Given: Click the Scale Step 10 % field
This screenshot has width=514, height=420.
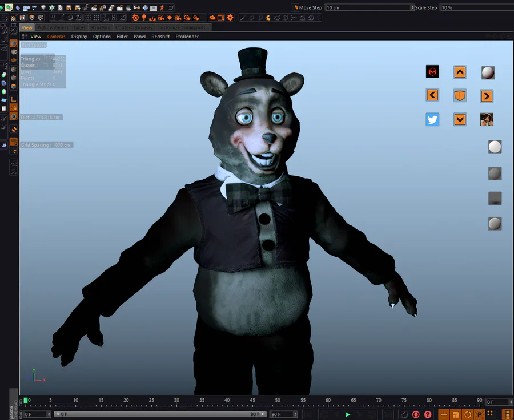Looking at the screenshot, I should point(477,7).
